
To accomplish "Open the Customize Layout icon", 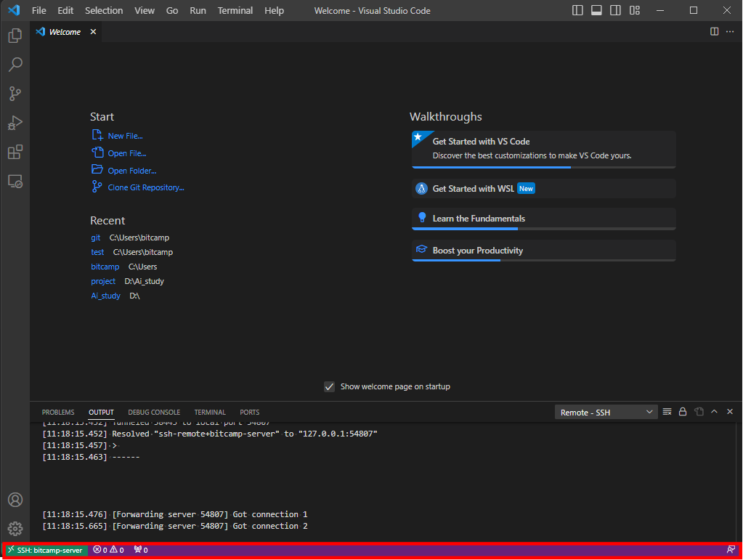I will 635,10.
